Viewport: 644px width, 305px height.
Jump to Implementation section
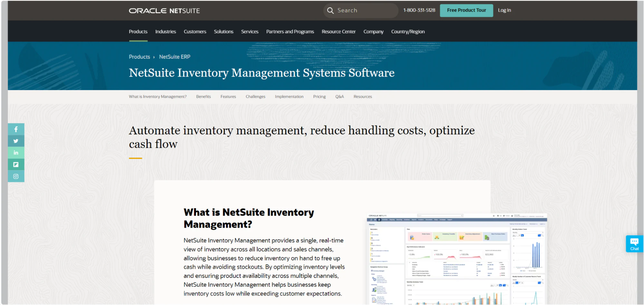289,97
